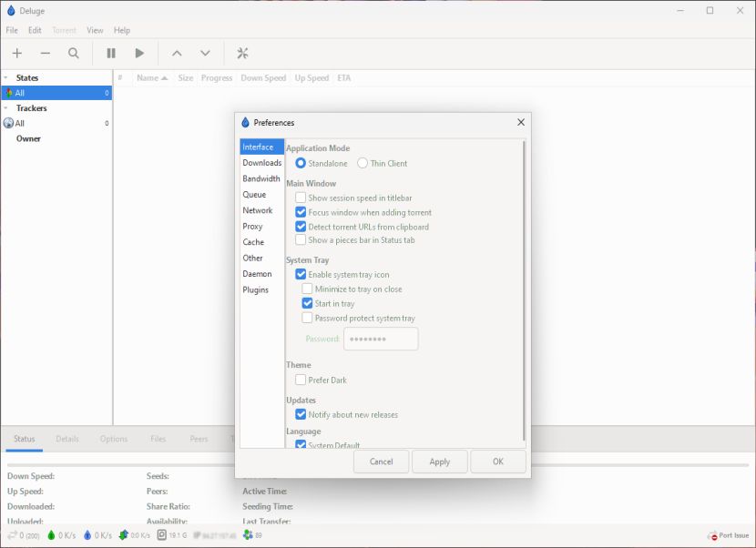Screen dimensions: 756x548
Task: Uncheck Enable system tray icon
Action: 301,274
